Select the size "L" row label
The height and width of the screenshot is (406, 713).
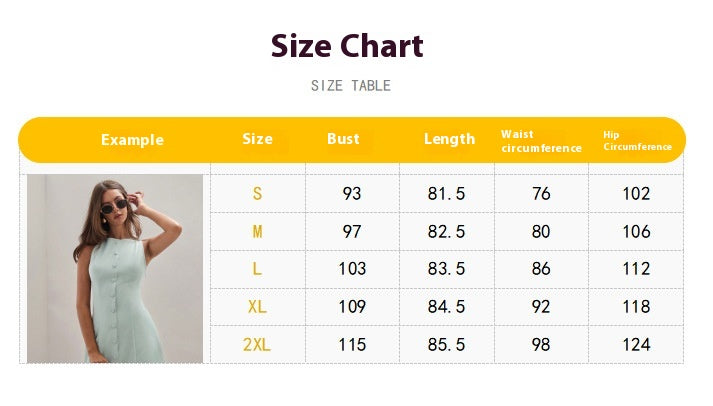point(257,269)
